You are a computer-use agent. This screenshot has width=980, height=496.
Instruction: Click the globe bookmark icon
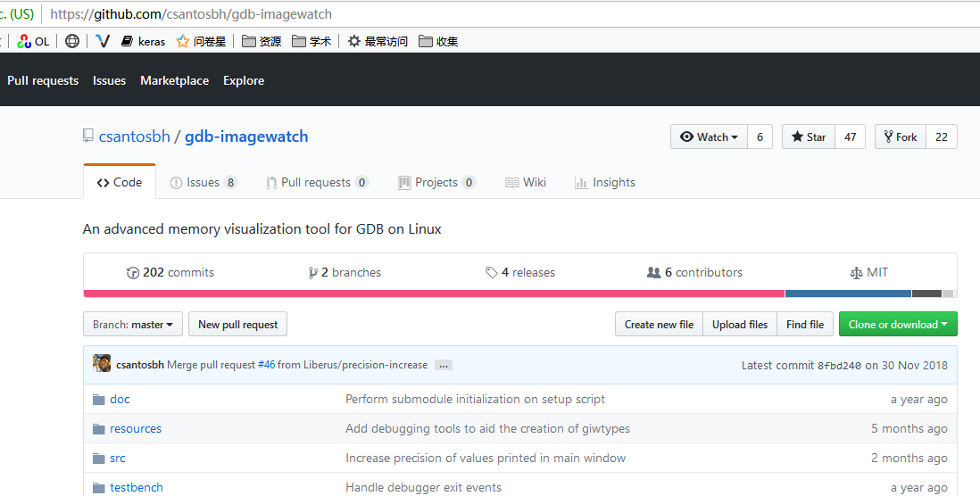[72, 41]
